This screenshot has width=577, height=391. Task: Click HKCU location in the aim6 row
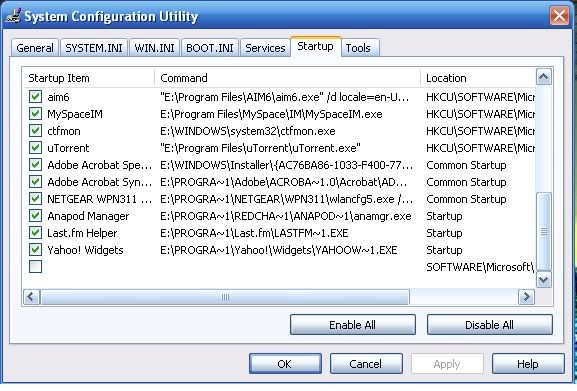tap(480, 97)
